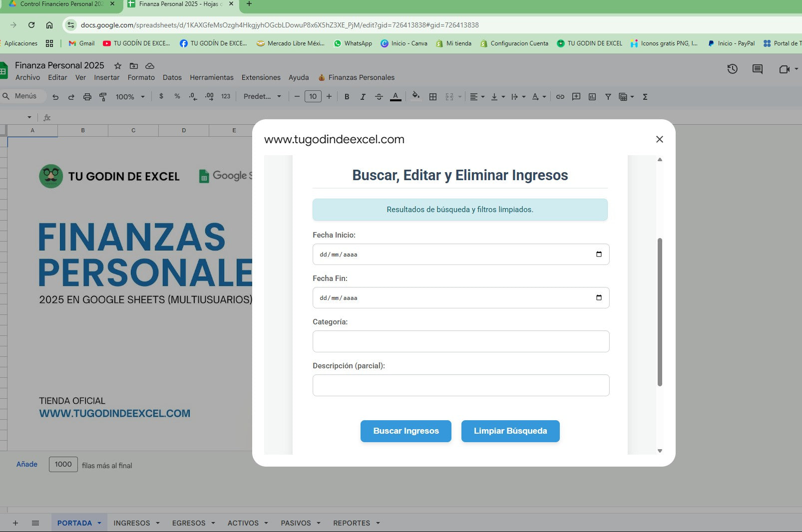Click the print icon
The width and height of the screenshot is (802, 532).
click(87, 97)
